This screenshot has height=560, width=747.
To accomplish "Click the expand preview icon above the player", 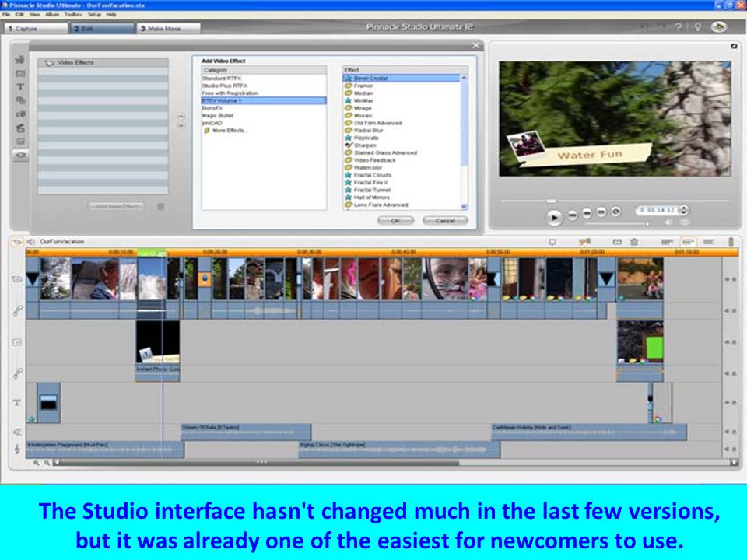I will [734, 46].
